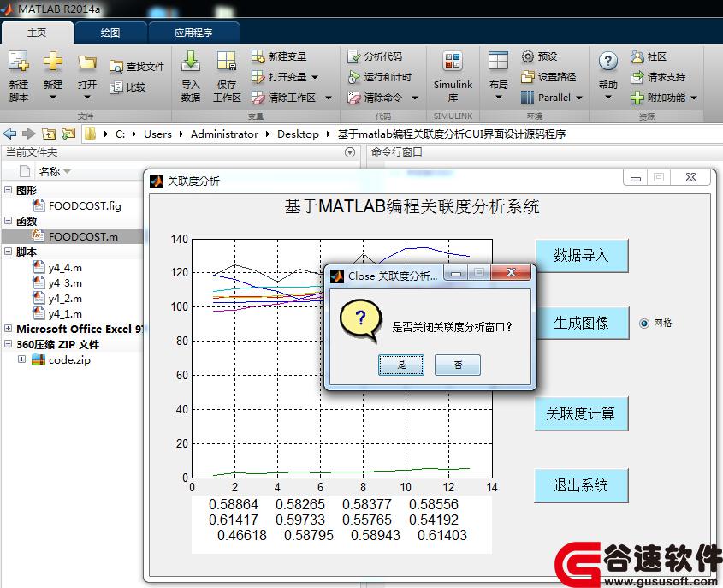This screenshot has width=723, height=588.
Task: Open 预设 (Preferences) gear icon
Action: click(x=528, y=56)
